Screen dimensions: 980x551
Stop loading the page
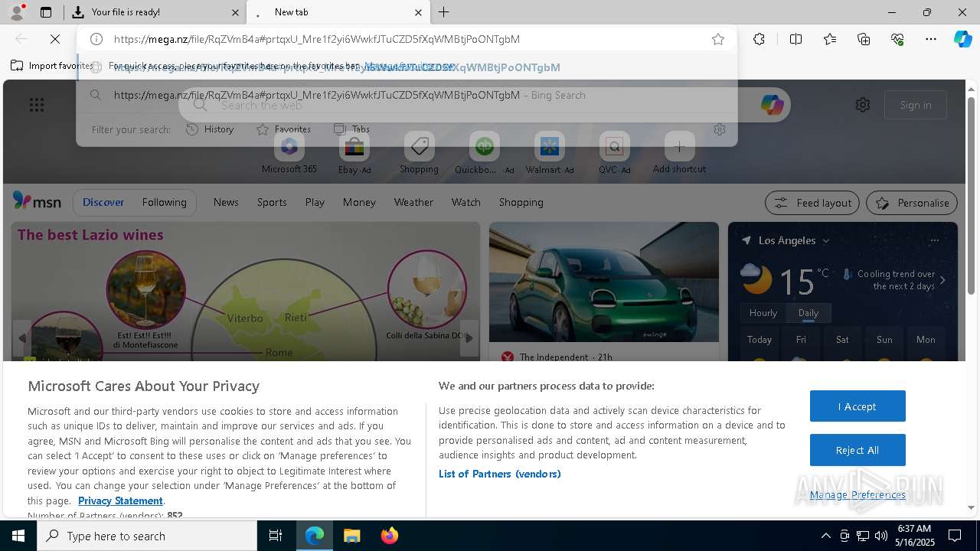(56, 39)
